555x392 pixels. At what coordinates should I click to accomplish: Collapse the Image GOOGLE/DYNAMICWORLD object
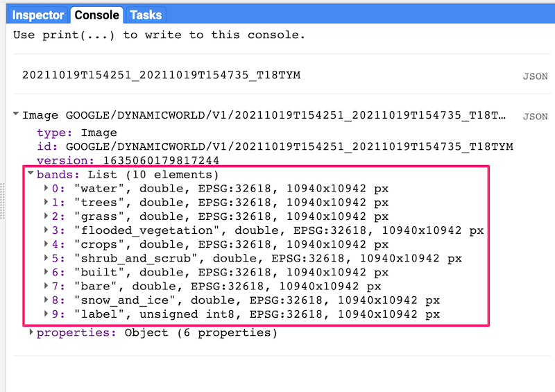click(x=17, y=115)
